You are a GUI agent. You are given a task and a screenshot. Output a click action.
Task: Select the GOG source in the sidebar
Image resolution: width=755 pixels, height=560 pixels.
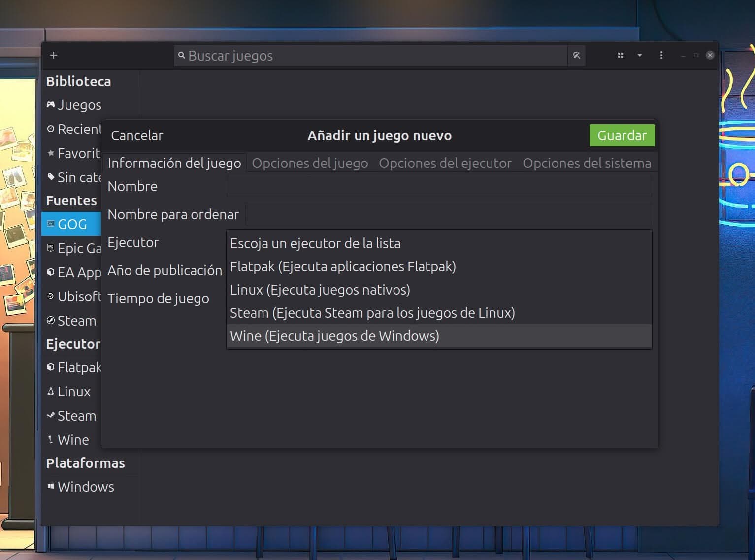click(x=72, y=224)
